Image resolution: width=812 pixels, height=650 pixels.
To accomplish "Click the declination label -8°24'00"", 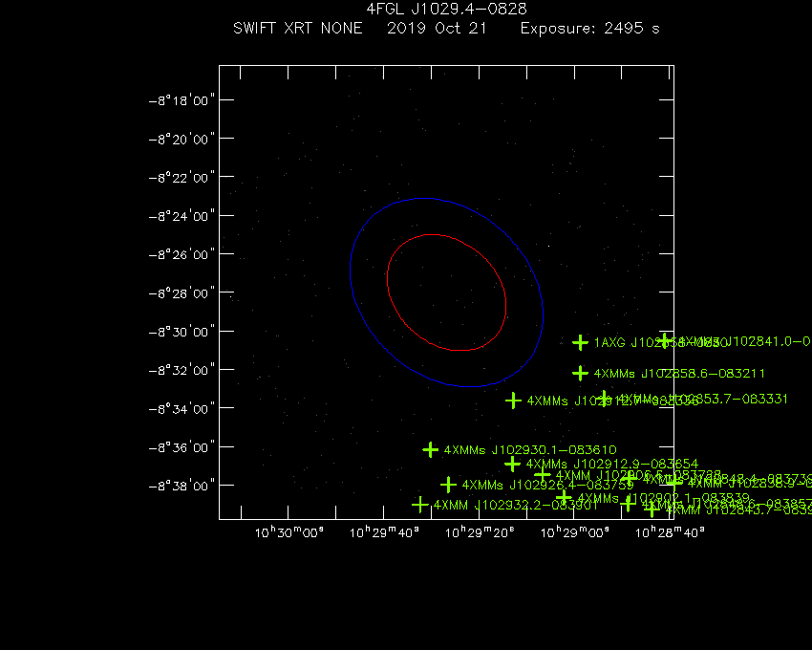I will [182, 216].
